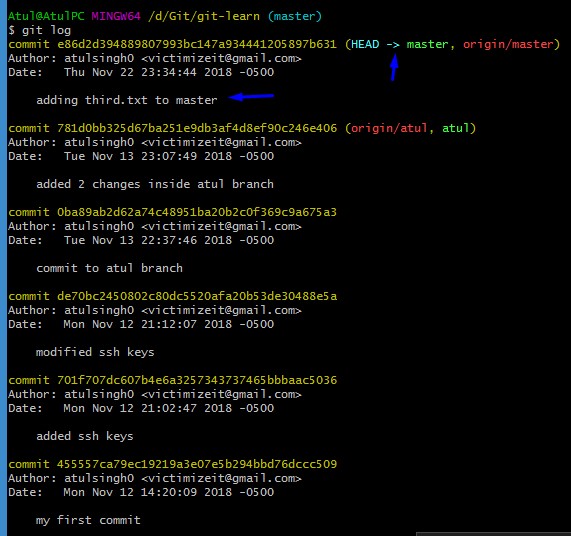Click the blue arrow pointing up at master
The width and height of the screenshot is (571, 536).
394,67
